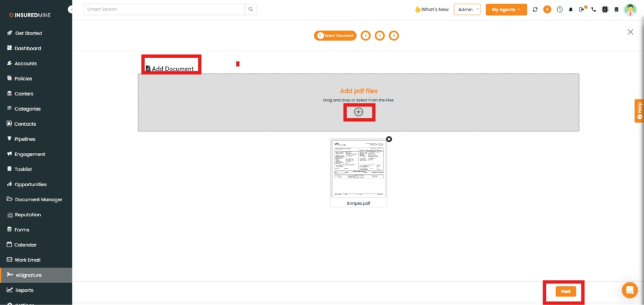Screen dimensions: 644x305
Task: Click plus circle to add pdf files
Action: 358,112
